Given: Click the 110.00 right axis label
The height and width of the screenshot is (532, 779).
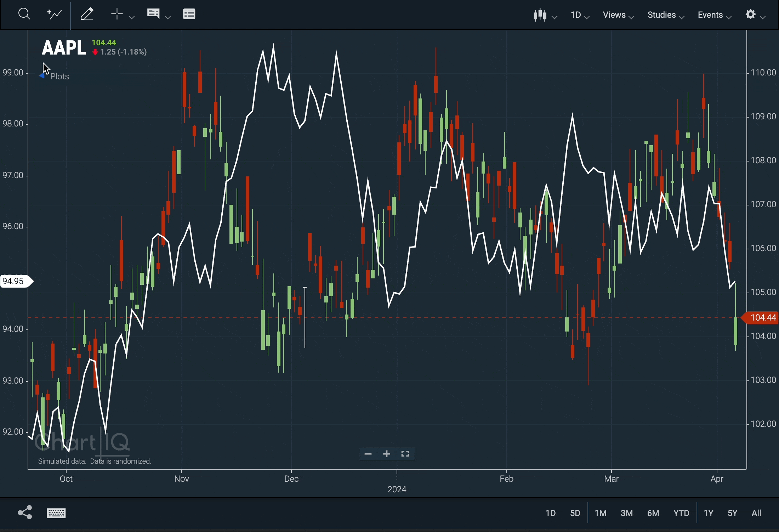Looking at the screenshot, I should [x=764, y=73].
